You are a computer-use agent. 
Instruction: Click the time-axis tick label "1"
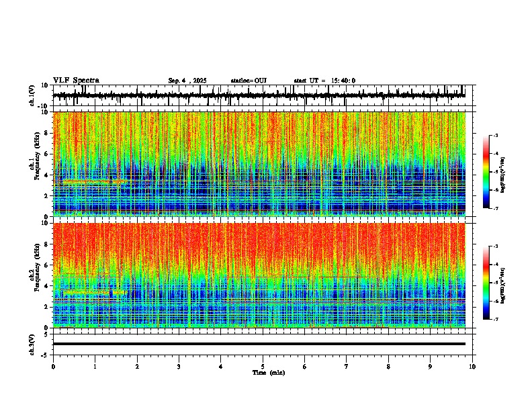point(95,367)
